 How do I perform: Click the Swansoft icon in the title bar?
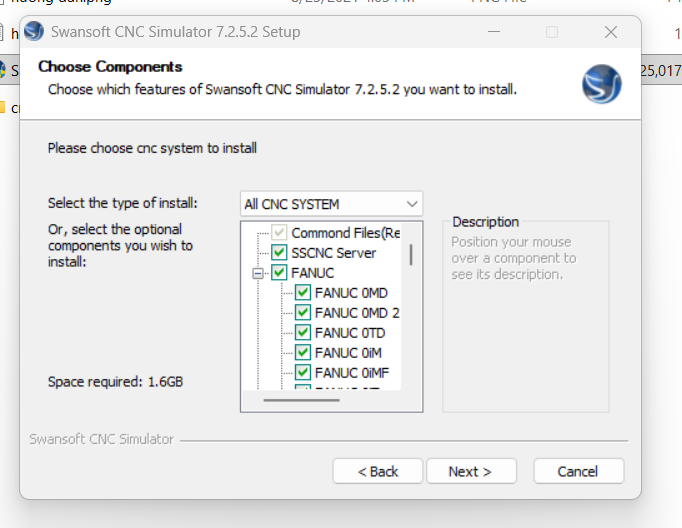pyautogui.click(x=34, y=31)
